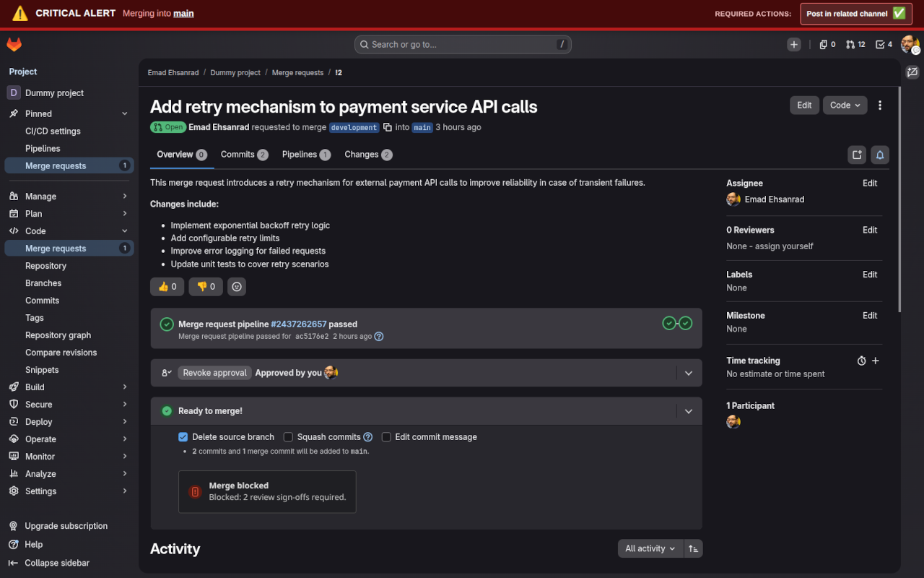Open the mark as viewed external link icon
The height and width of the screenshot is (578, 924).
(x=856, y=155)
